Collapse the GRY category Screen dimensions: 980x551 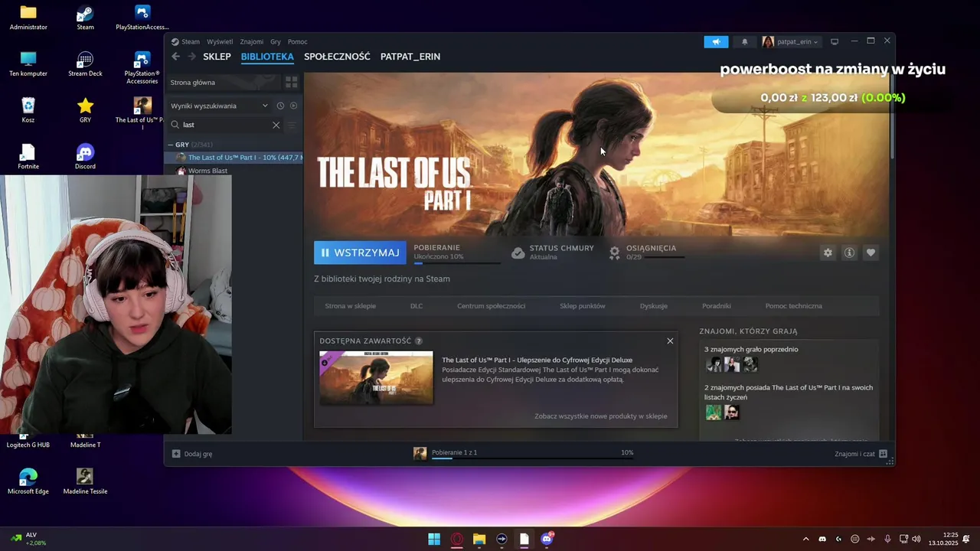coord(171,145)
